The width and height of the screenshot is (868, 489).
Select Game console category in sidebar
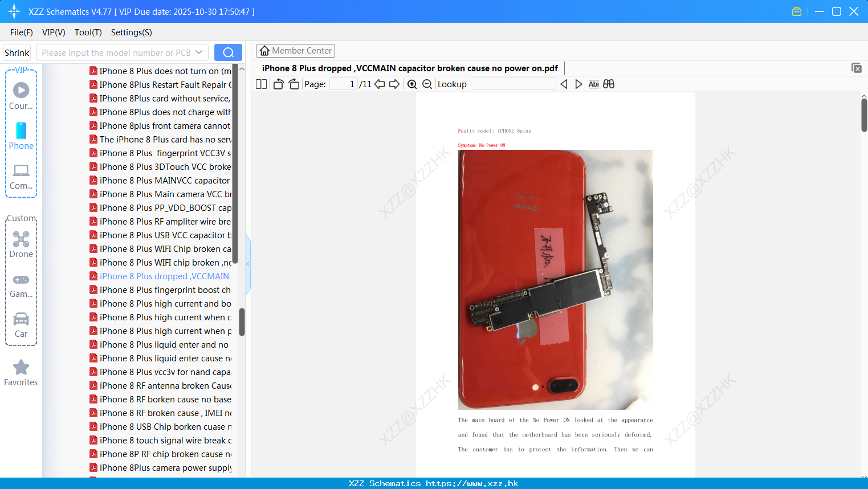[x=21, y=286]
